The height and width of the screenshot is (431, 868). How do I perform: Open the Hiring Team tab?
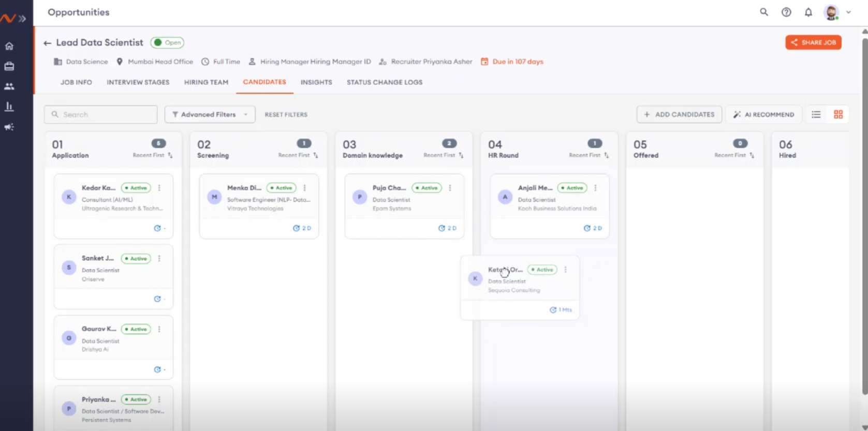(206, 82)
